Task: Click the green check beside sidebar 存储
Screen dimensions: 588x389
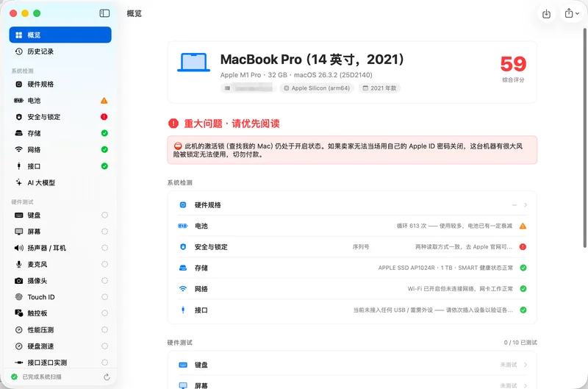Action: [x=104, y=133]
